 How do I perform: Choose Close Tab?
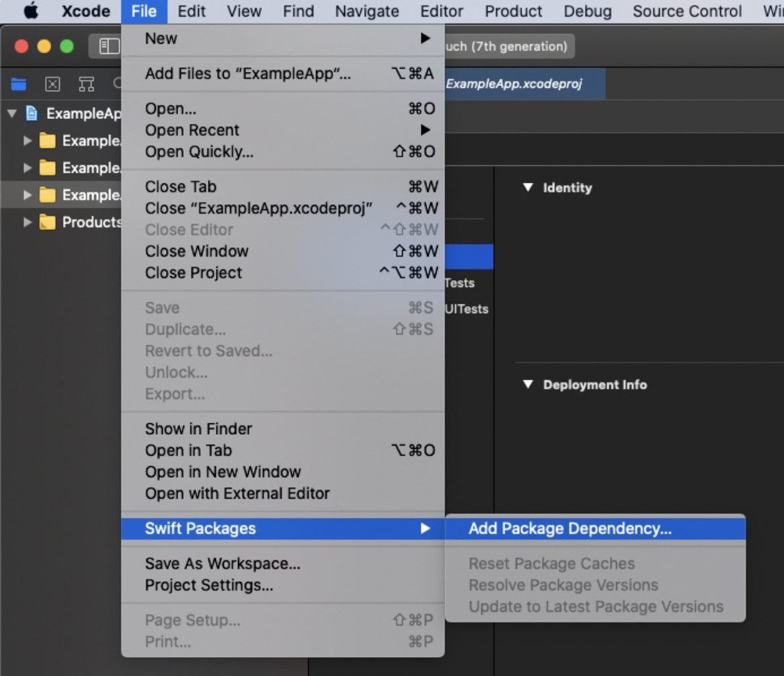(282, 186)
